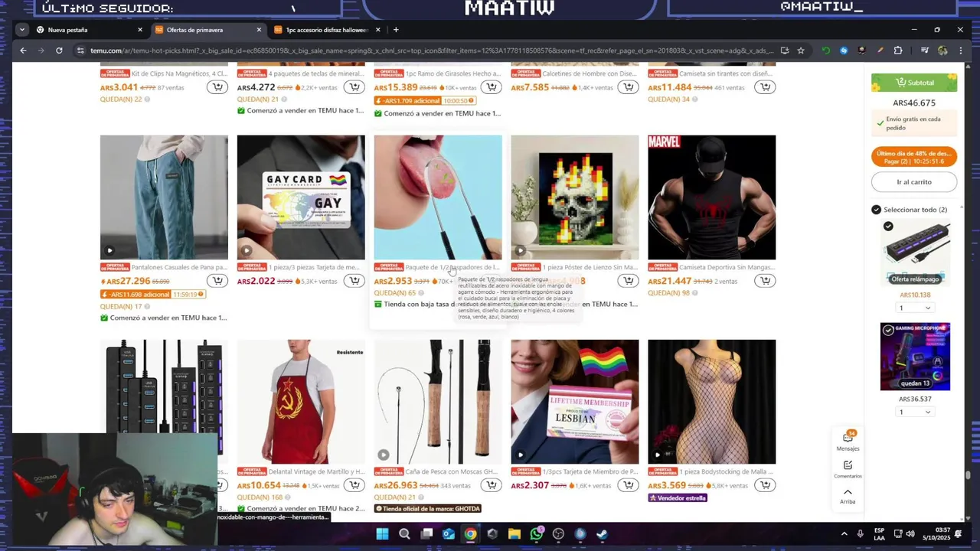
Task: Close the Nueva pestaña tab
Action: [140, 30]
